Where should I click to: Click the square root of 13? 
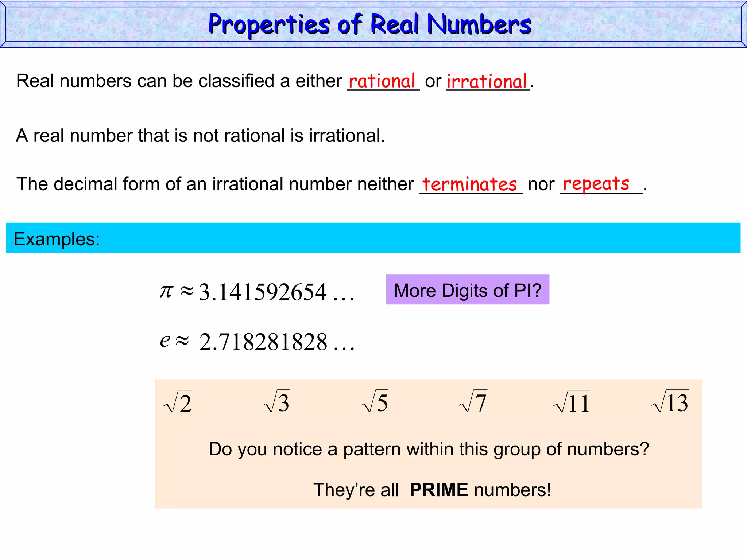tap(670, 401)
